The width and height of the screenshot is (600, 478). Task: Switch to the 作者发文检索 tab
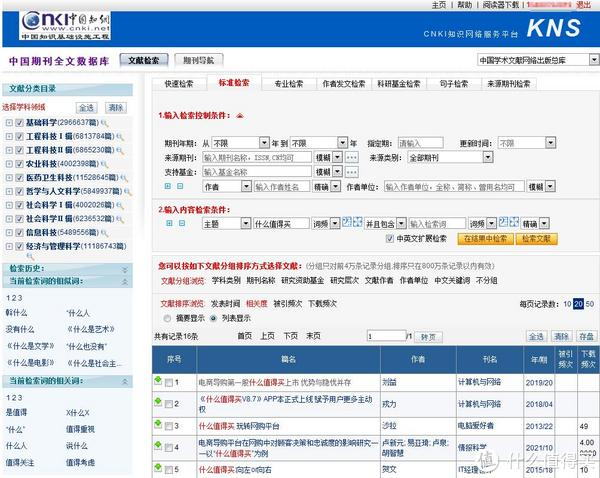pyautogui.click(x=344, y=84)
